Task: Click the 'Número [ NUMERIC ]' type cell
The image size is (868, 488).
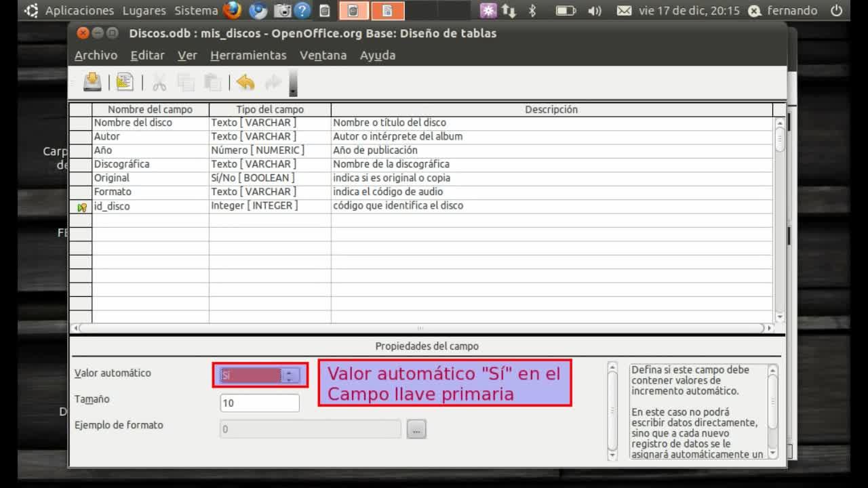Action: [270, 150]
